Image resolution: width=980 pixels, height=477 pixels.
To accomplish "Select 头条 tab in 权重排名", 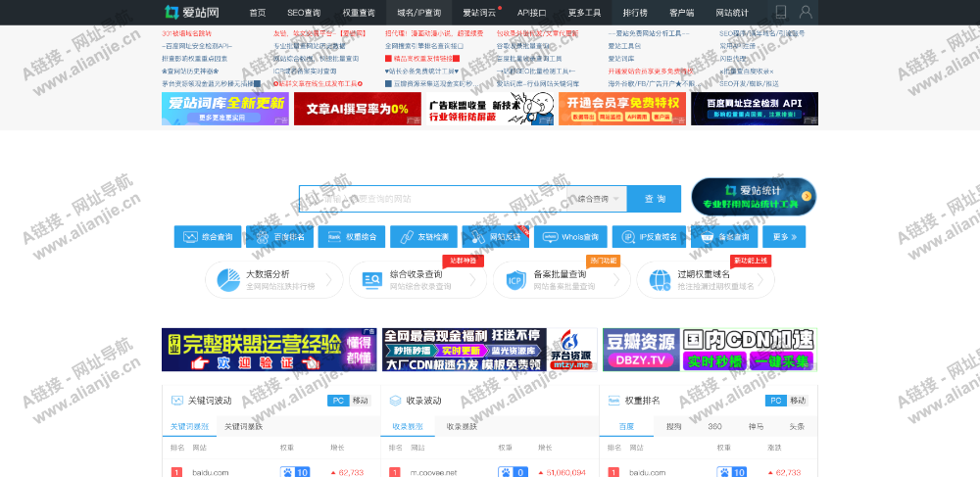I will click(797, 426).
